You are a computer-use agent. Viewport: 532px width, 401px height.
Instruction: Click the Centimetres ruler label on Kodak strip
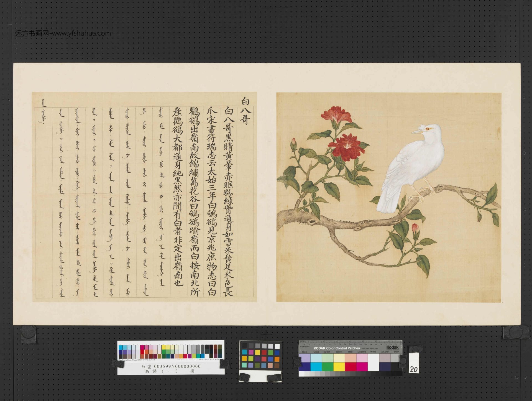pos(305,347)
